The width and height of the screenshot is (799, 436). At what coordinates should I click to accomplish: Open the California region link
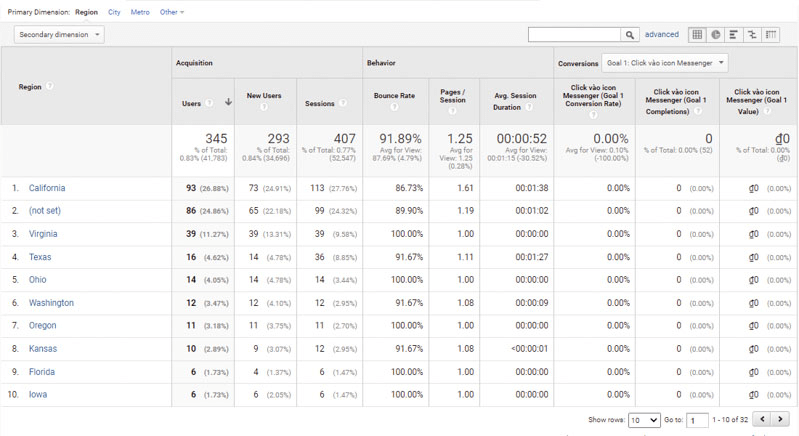click(47, 188)
